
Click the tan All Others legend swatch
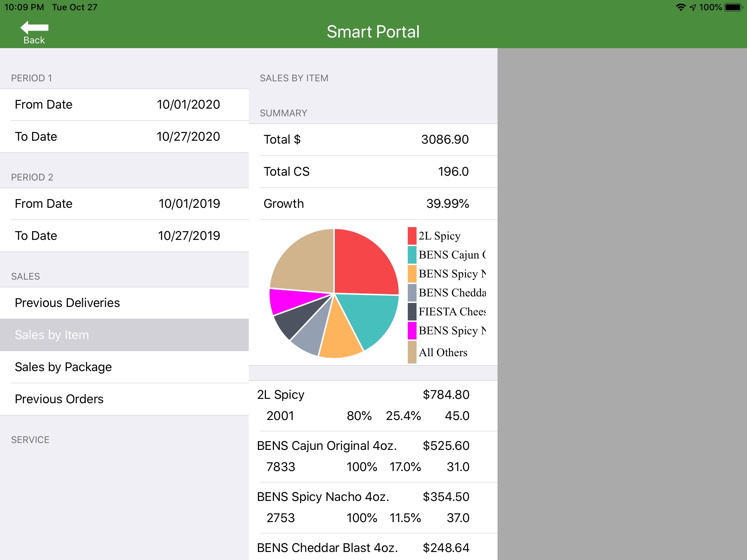tap(412, 352)
